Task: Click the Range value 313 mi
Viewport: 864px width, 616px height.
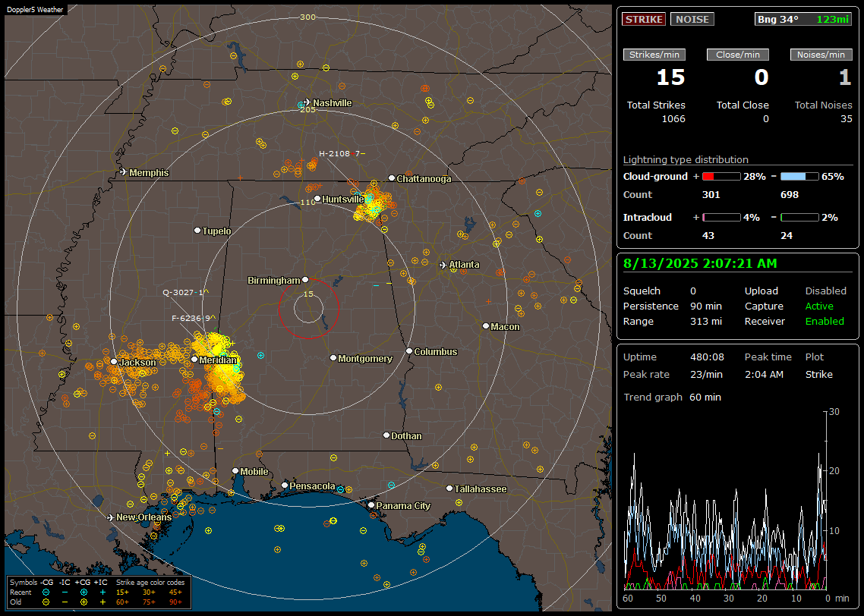Action: coord(706,322)
